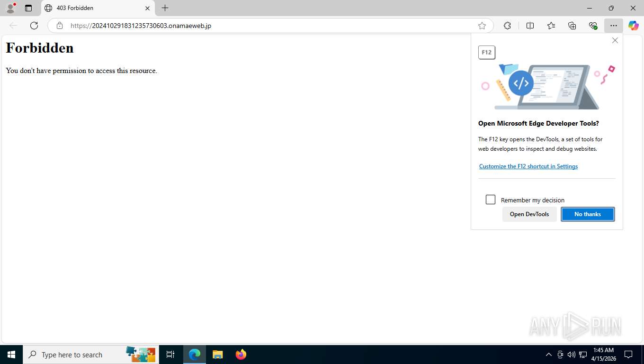Open Browser essentials heart icon
Viewport: 644px width, 364px height.
tap(593, 26)
